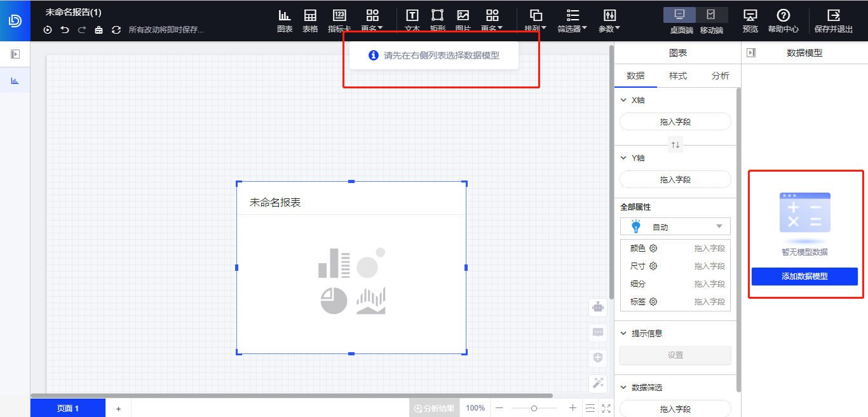Add a 指标卡 indicator card

tap(339, 18)
